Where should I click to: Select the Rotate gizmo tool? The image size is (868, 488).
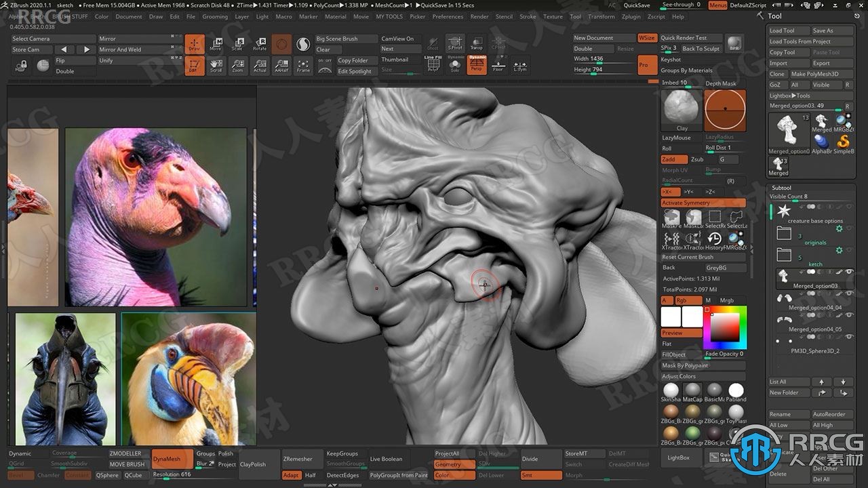point(260,44)
